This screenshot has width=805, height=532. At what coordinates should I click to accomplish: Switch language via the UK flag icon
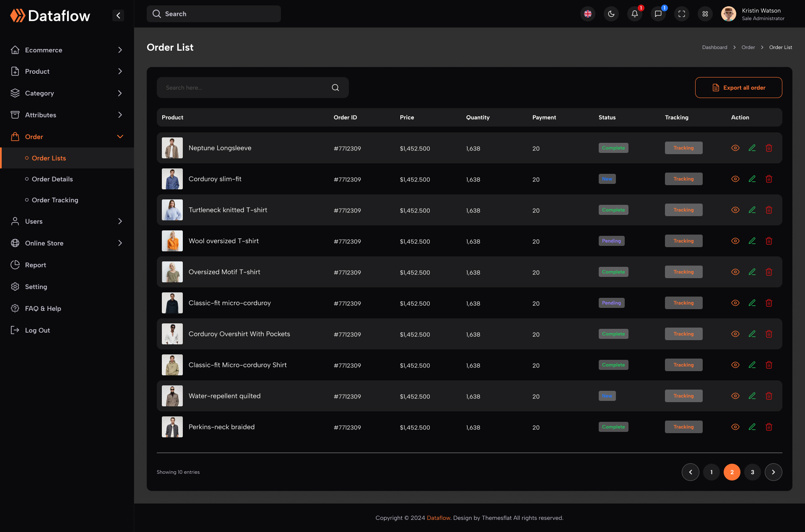tap(587, 14)
